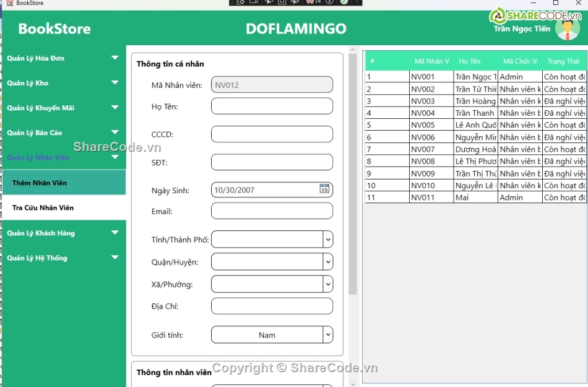Click the Email input field
The image size is (588, 387).
click(x=272, y=211)
